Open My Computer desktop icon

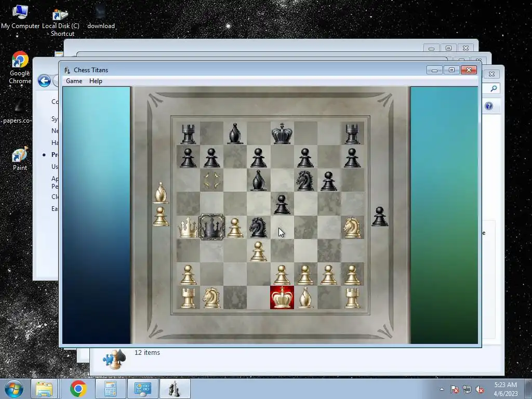pyautogui.click(x=20, y=16)
